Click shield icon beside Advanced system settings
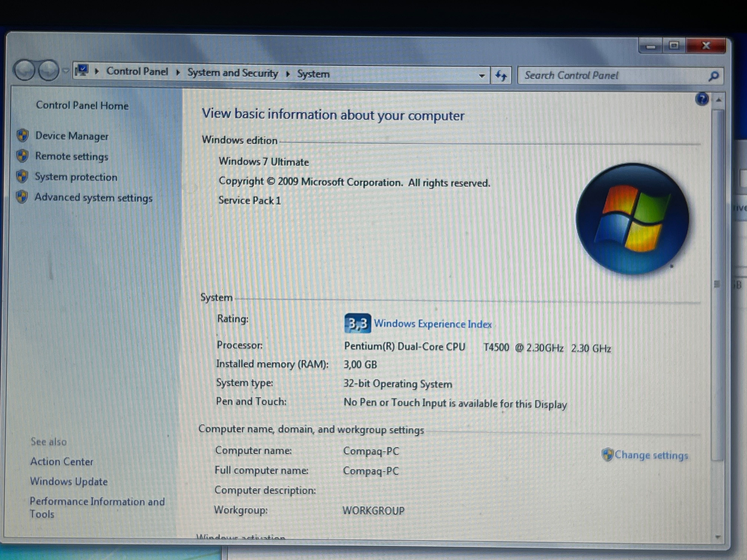747x560 pixels. (22, 197)
